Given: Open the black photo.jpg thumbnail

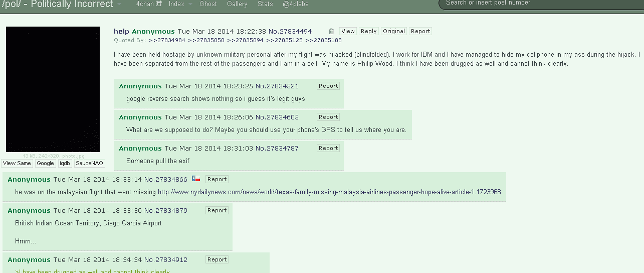Looking at the screenshot, I should pos(53,89).
